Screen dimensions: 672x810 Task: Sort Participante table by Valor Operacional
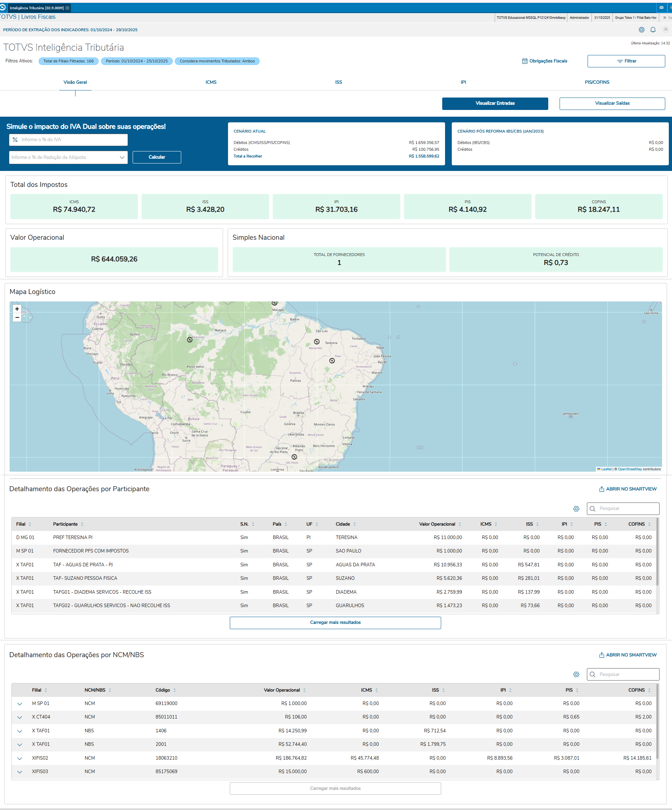(x=460, y=524)
